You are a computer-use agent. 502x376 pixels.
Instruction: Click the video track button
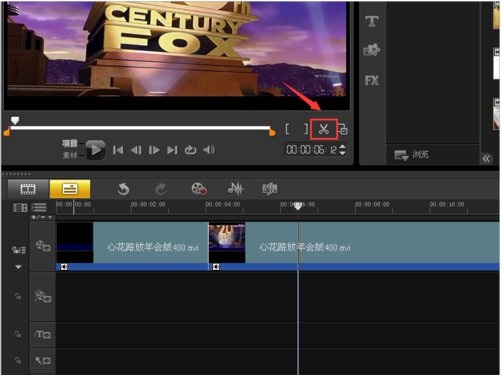point(43,246)
